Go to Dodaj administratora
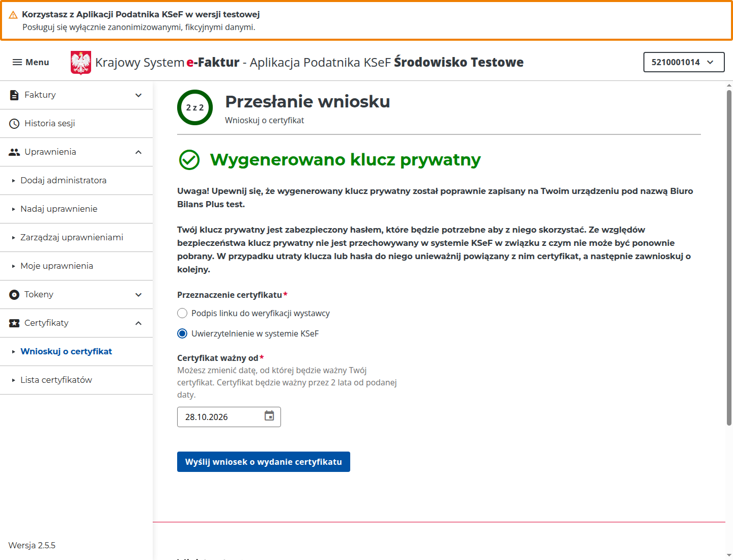Viewport: 733px width, 560px height. tap(76, 181)
